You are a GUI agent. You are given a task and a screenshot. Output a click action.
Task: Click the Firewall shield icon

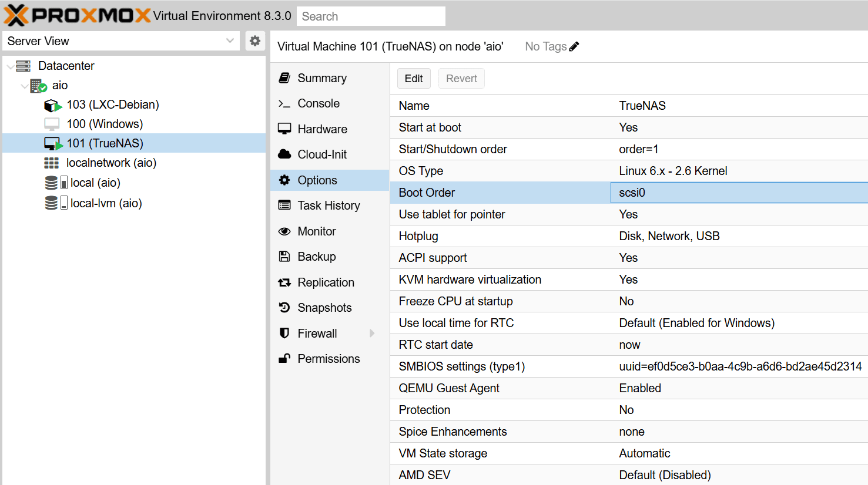[x=284, y=333]
